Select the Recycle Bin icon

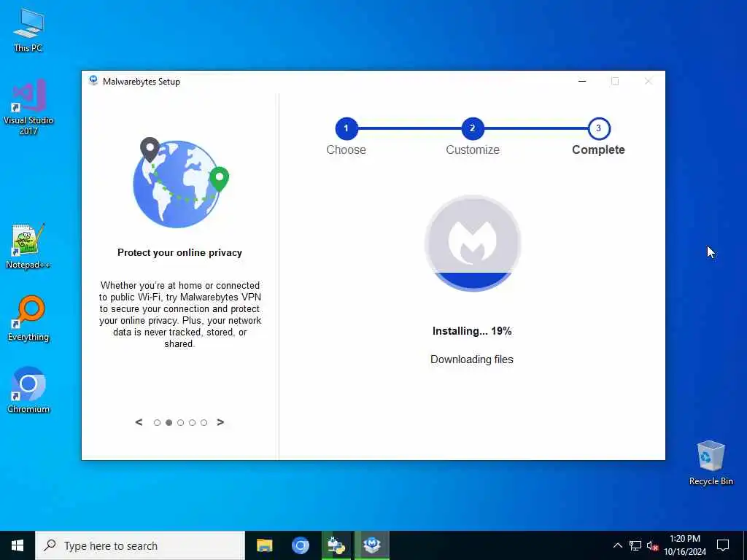[x=711, y=463]
